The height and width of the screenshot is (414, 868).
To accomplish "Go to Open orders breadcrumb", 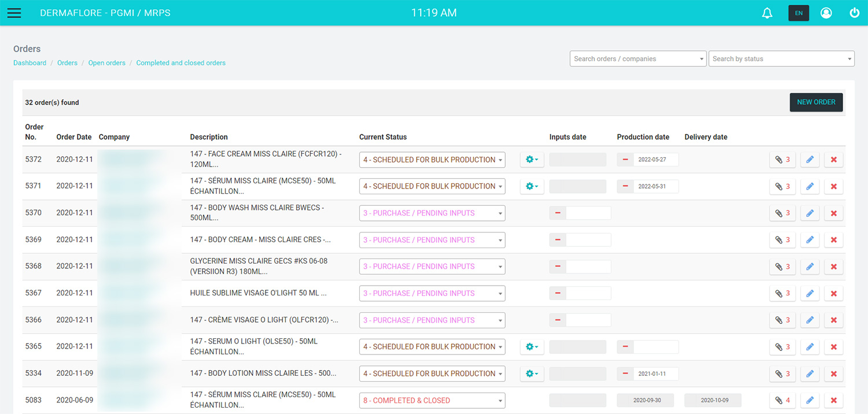I will tap(106, 63).
